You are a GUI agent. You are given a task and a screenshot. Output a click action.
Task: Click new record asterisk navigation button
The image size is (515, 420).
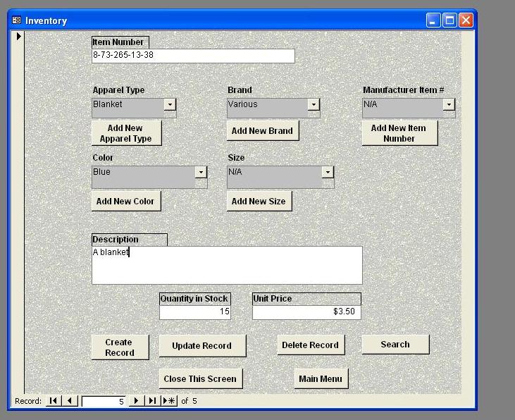(169, 401)
